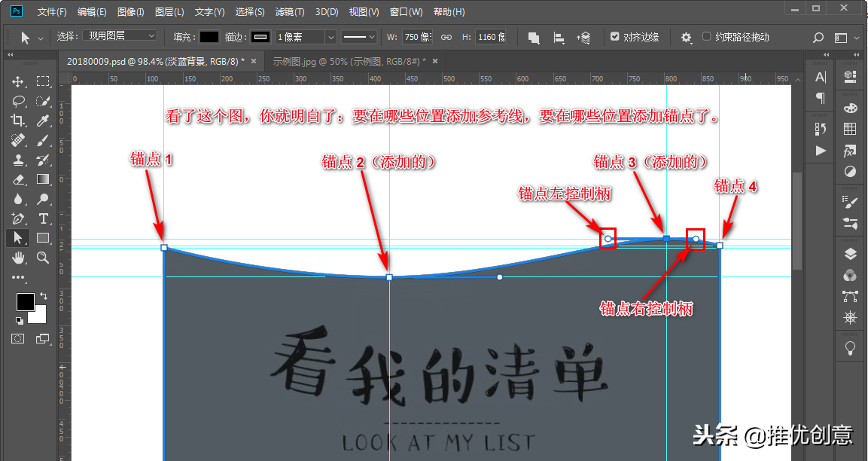Screen dimensions: 868x461
Task: Open the Libraries panel
Action: (x=850, y=77)
